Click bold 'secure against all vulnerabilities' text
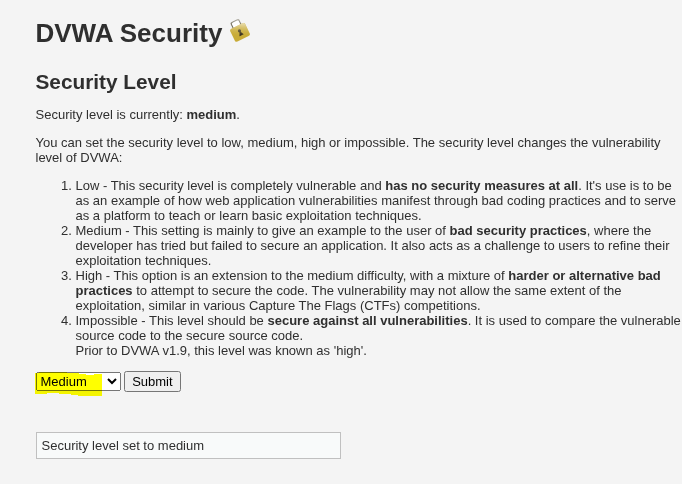This screenshot has width=682, height=484. click(x=367, y=321)
